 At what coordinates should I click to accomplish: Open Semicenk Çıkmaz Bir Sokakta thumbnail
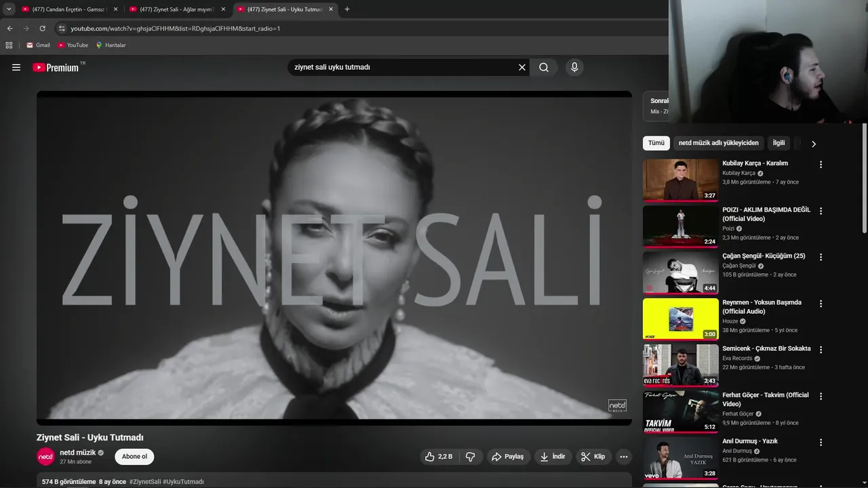tap(680, 365)
